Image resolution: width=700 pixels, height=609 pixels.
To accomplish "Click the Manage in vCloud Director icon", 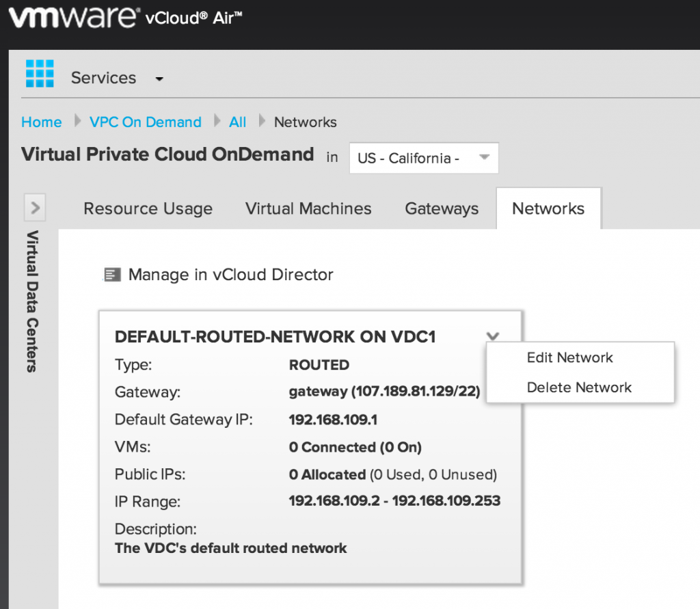I will tap(111, 275).
